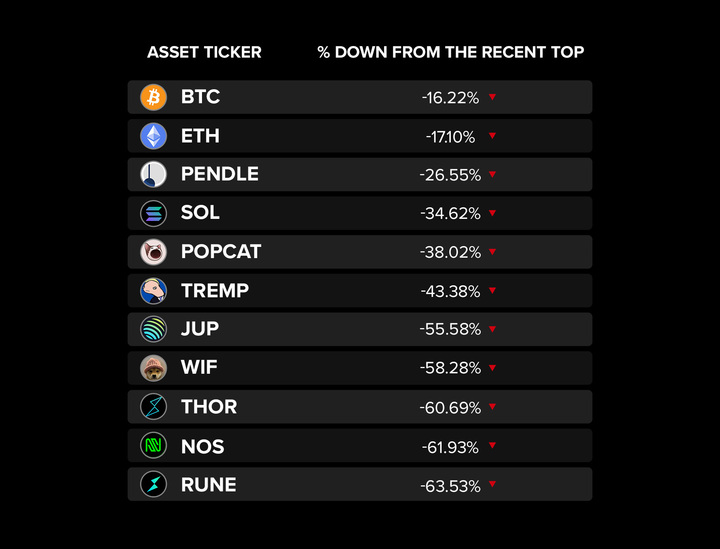Click the WIF dog icon
This screenshot has height=549, width=720.
click(x=153, y=368)
